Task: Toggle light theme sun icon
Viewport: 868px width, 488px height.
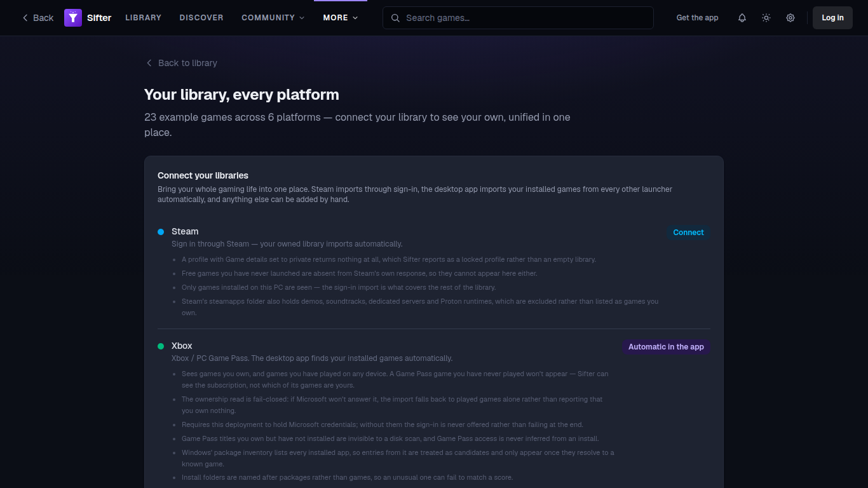Action: click(766, 18)
